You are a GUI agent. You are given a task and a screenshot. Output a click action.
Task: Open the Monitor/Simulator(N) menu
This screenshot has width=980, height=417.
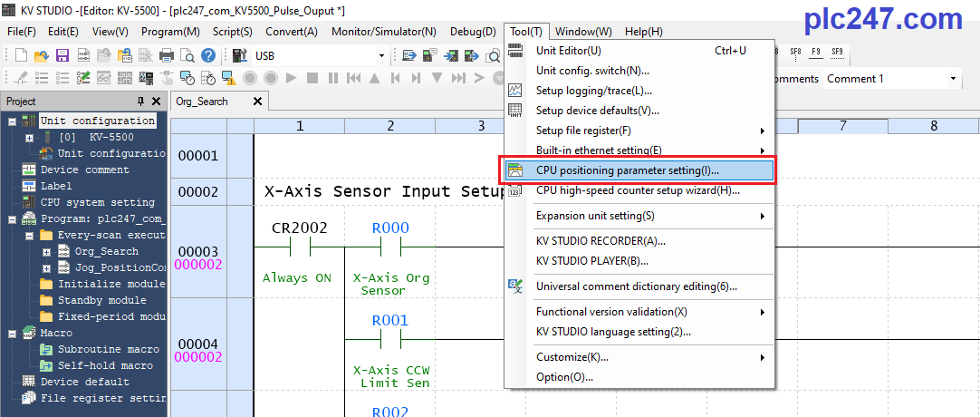384,31
